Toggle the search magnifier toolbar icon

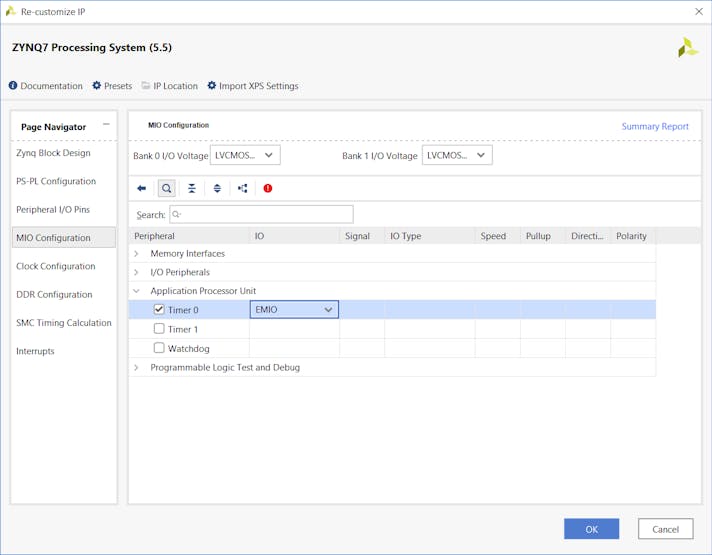click(x=167, y=188)
